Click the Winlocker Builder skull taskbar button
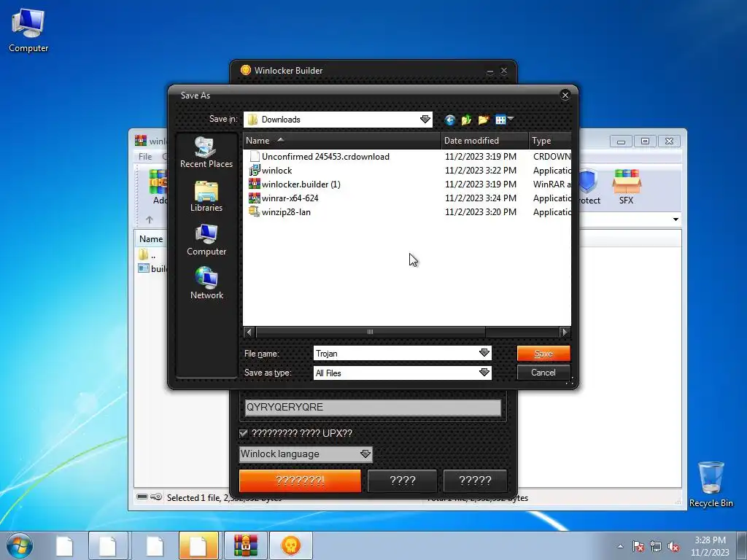The width and height of the screenshot is (747, 560). pos(291,545)
